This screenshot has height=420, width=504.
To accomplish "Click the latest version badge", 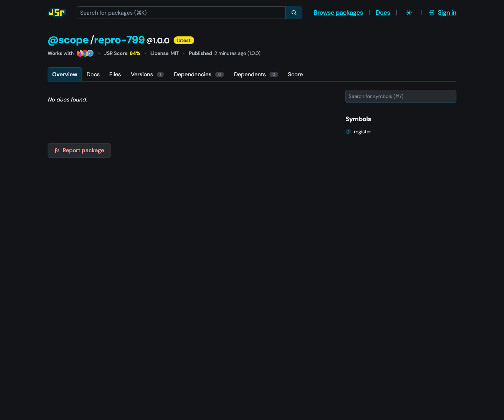I will (184, 40).
